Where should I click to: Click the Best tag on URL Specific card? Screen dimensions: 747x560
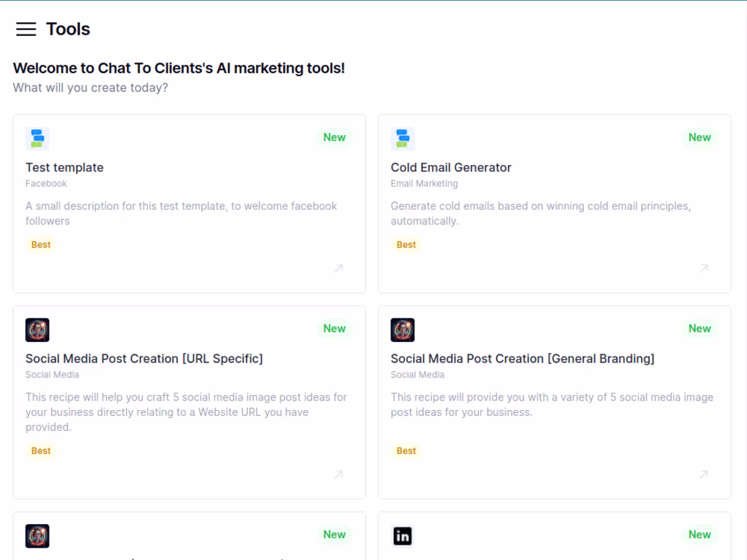[41, 450]
